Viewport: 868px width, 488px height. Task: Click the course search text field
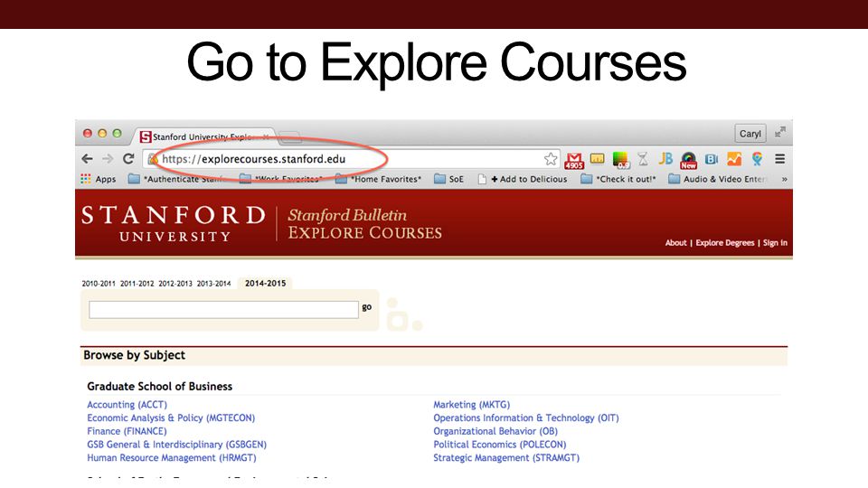223,309
